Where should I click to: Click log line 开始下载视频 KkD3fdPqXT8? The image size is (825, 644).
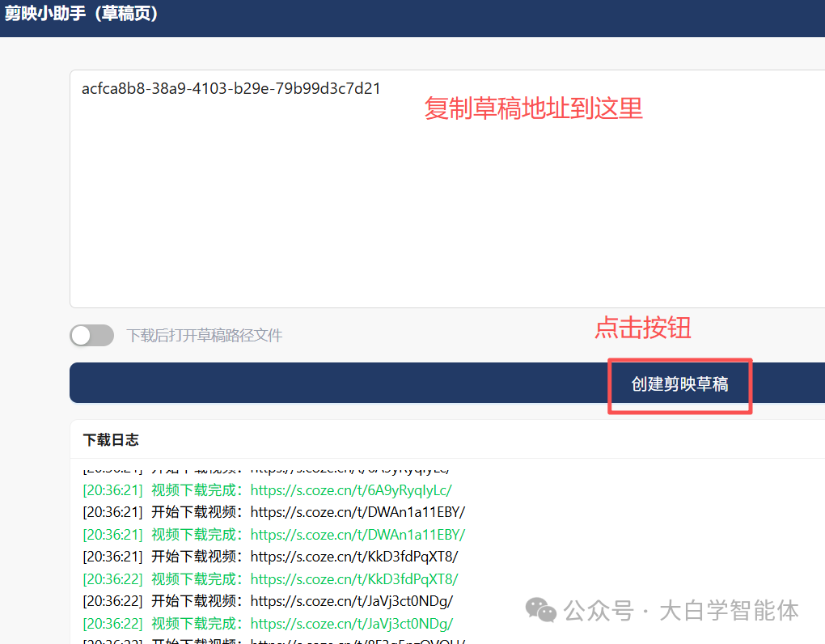pos(270,557)
